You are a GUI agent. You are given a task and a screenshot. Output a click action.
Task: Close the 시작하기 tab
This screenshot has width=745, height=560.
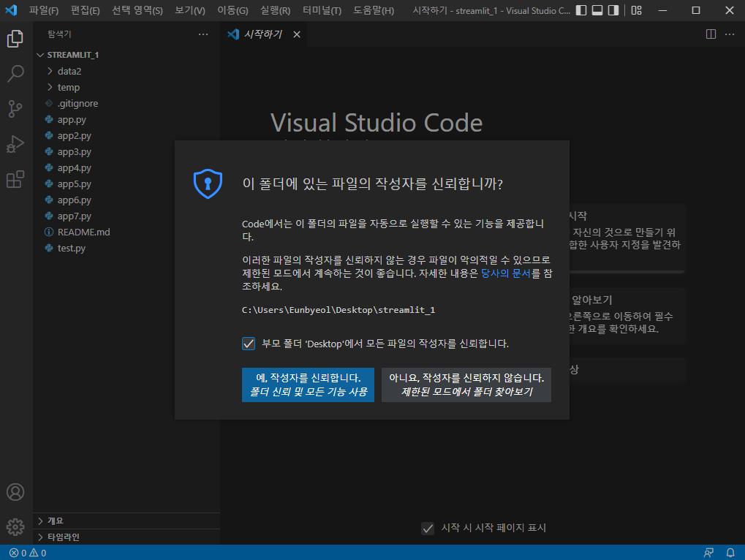(x=297, y=34)
